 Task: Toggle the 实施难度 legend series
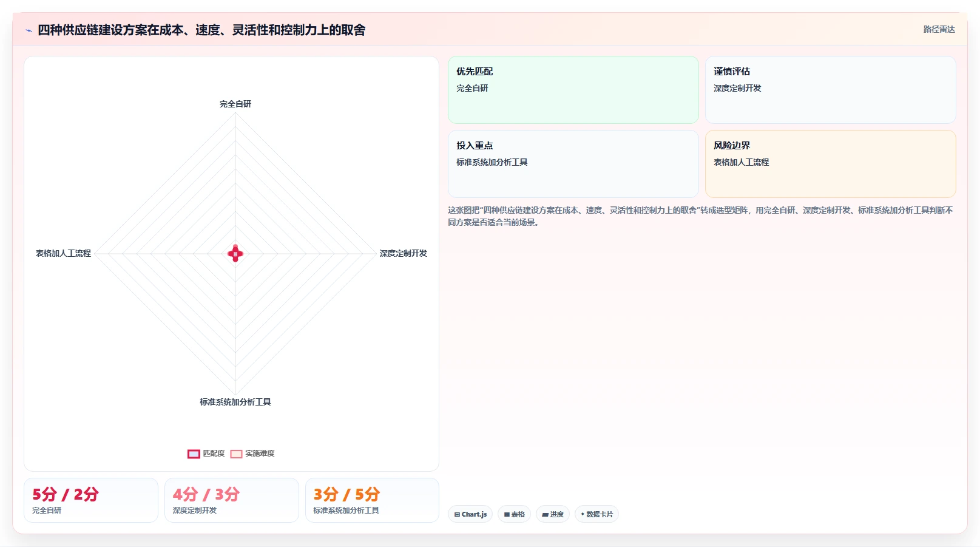[252, 454]
